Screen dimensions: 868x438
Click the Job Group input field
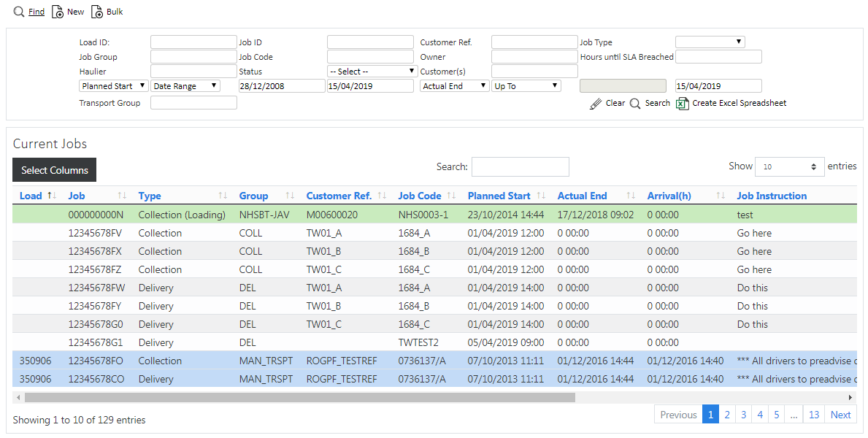tap(193, 56)
